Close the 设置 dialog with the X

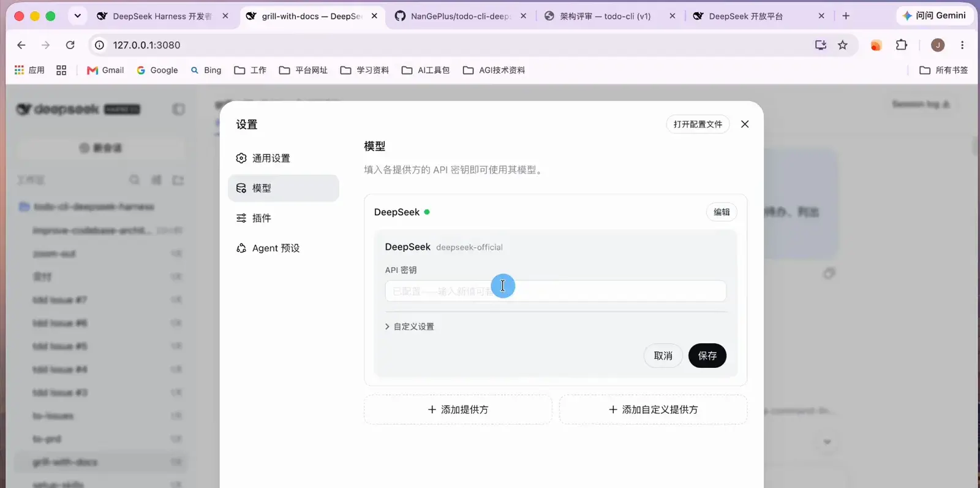(745, 124)
